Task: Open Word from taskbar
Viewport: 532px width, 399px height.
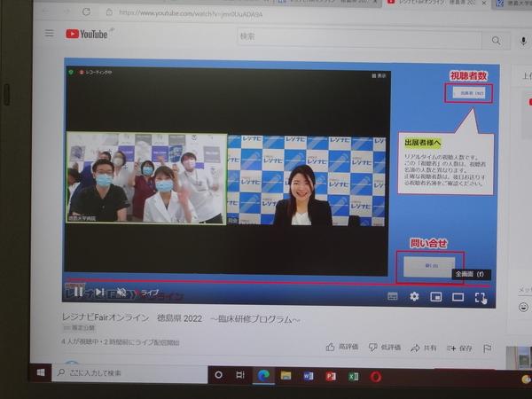Action: point(309,376)
